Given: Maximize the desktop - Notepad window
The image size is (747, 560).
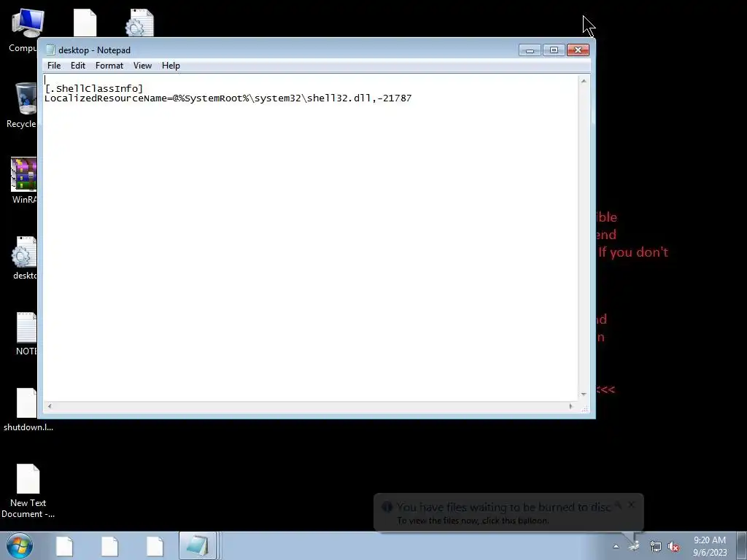Looking at the screenshot, I should click(554, 50).
